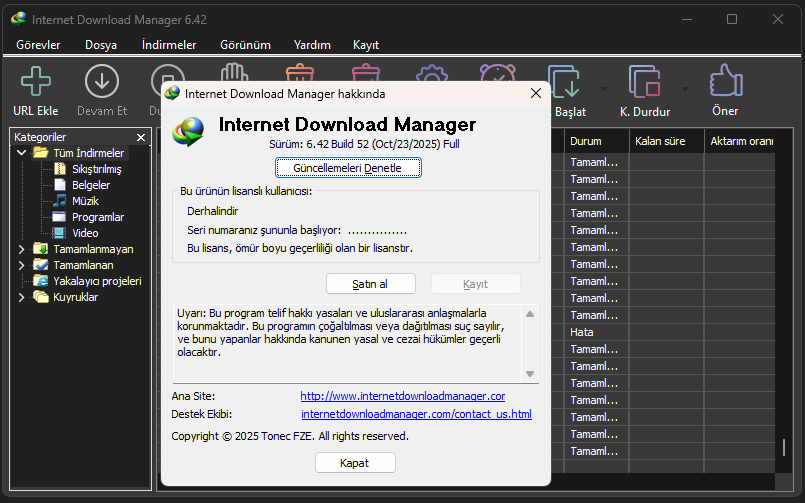This screenshot has height=503, width=805.
Task: Open the Görünüm menu
Action: 245,45
